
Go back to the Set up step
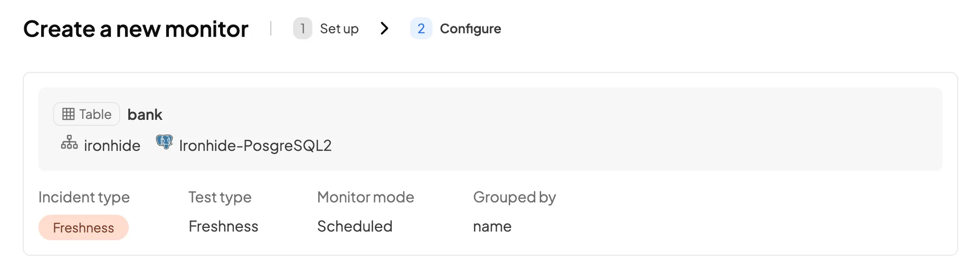339,29
